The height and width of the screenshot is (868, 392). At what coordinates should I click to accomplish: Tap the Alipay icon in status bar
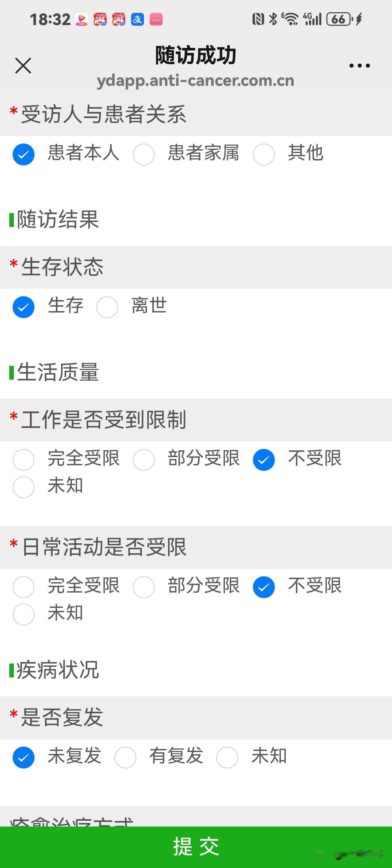138,19
